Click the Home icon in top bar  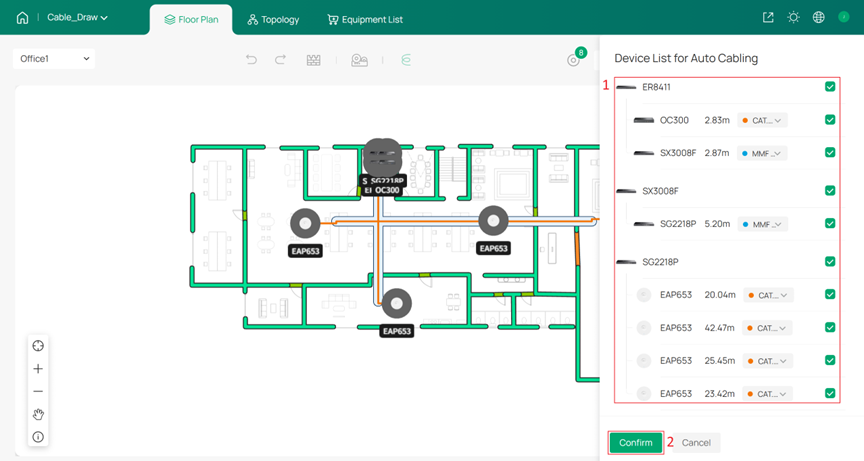point(22,18)
